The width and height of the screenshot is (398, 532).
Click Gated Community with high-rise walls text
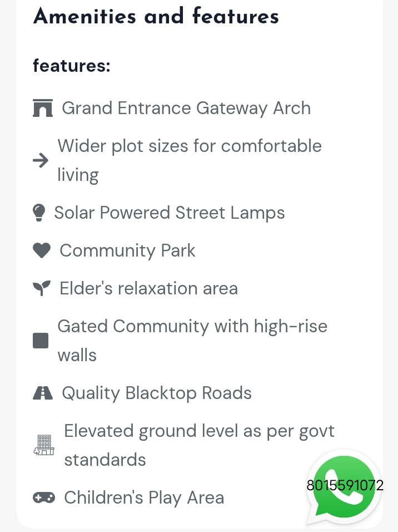pyautogui.click(x=192, y=340)
